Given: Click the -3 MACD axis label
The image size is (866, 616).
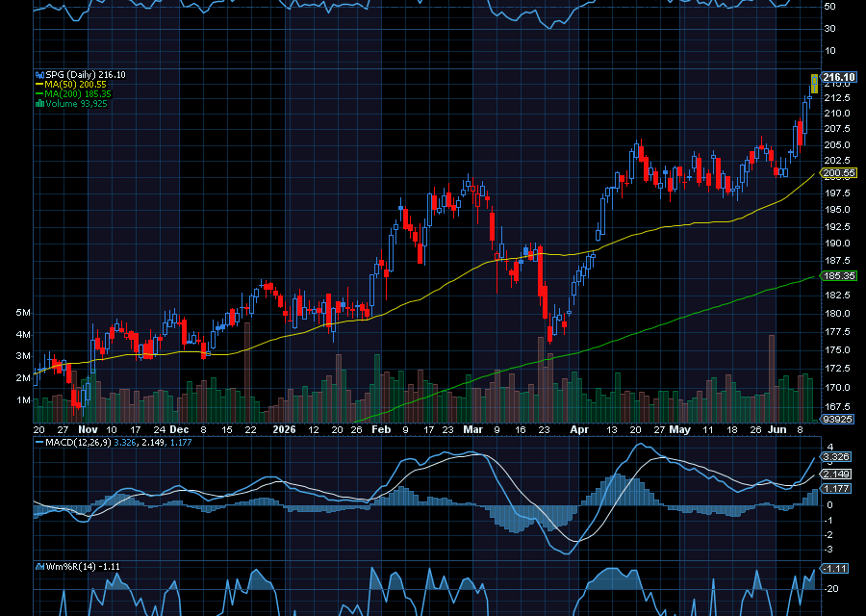Looking at the screenshot, I should tap(829, 550).
